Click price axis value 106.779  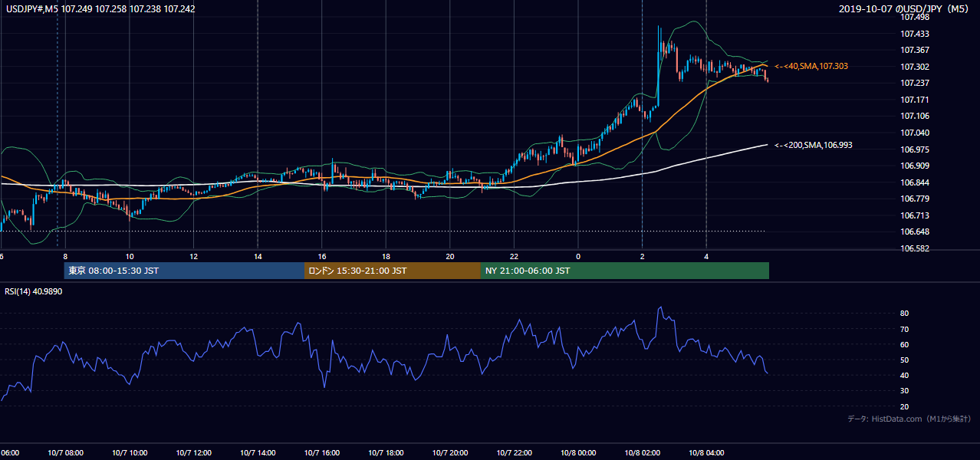[915, 199]
